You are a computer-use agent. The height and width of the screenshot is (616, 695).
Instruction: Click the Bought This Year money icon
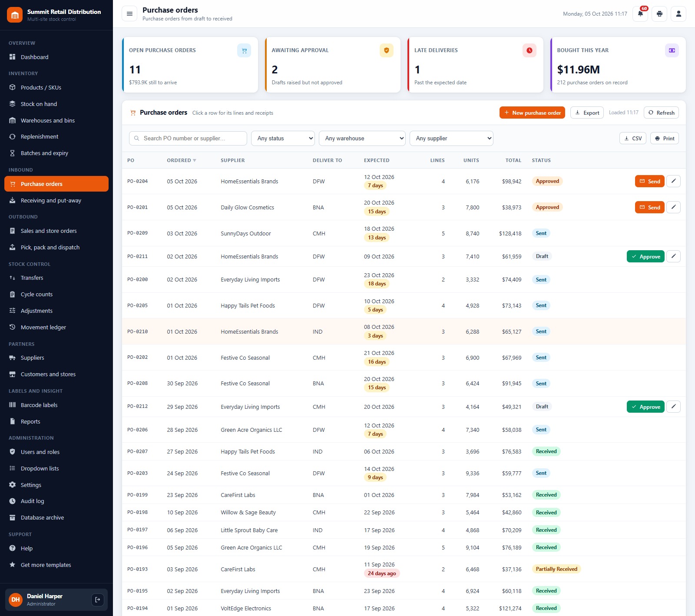[672, 50]
